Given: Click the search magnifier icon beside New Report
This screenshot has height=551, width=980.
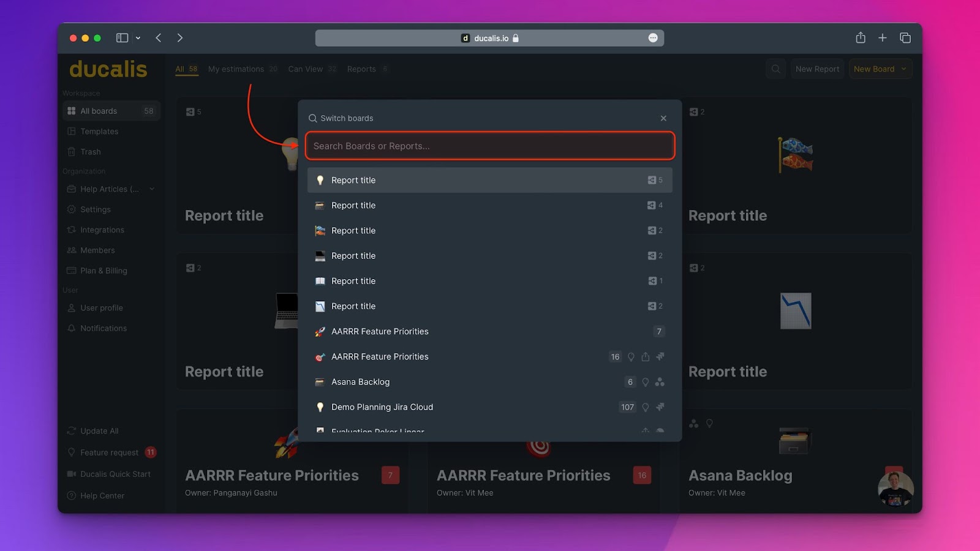Looking at the screenshot, I should click(776, 69).
